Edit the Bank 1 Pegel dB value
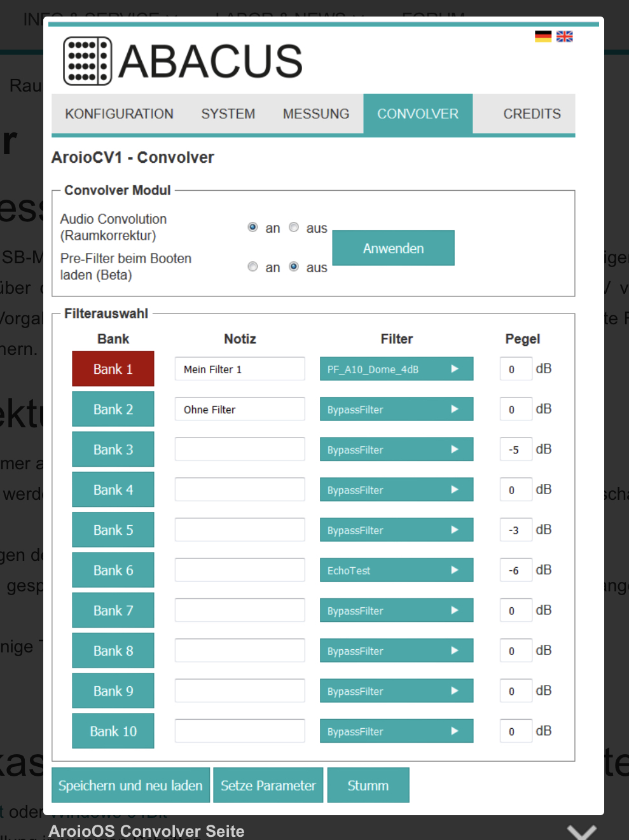This screenshot has width=629, height=840. (516, 369)
